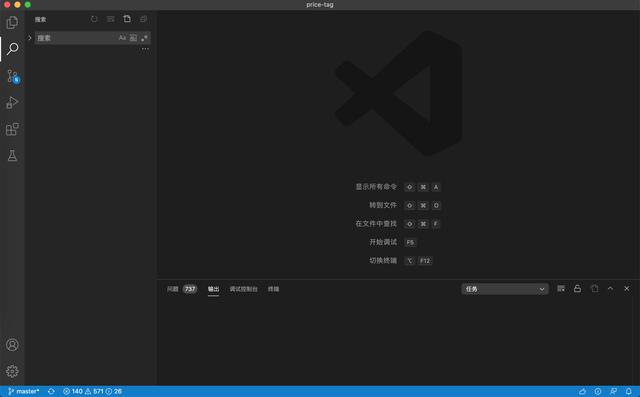Image resolution: width=640 pixels, height=397 pixels.
Task: Refresh search results in search panel
Action: [94, 19]
